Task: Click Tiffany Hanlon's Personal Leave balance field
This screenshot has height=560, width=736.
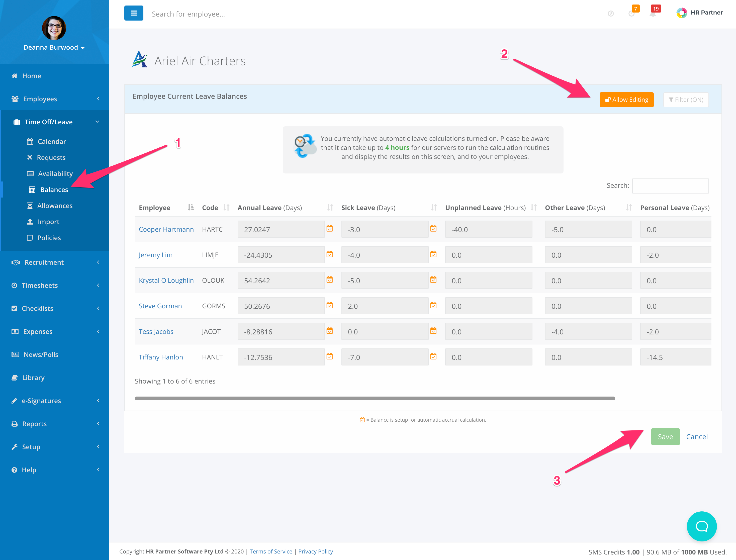Action: pyautogui.click(x=676, y=357)
